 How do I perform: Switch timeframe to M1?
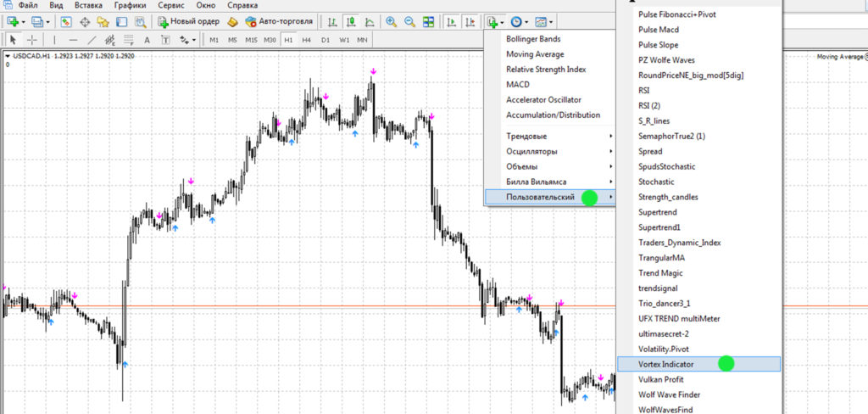coord(214,40)
